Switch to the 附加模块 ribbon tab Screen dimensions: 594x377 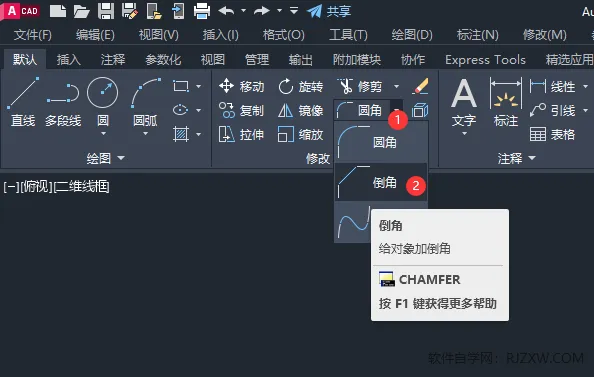[356, 59]
